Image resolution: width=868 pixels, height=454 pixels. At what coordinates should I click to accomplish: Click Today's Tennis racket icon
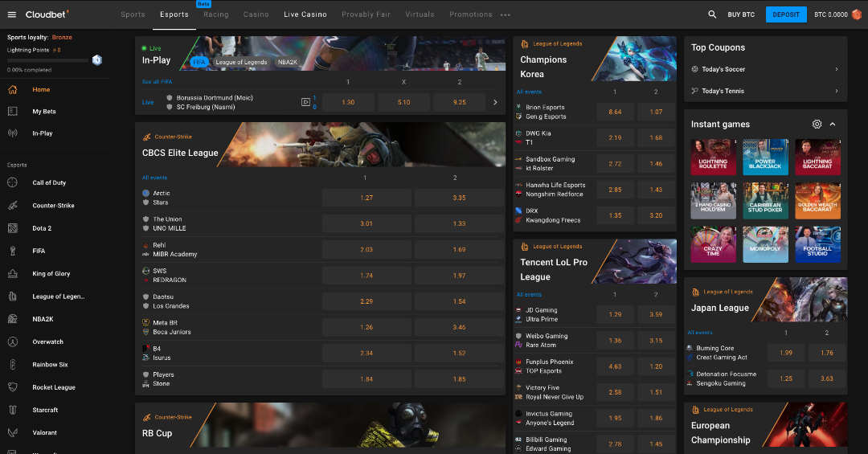694,91
